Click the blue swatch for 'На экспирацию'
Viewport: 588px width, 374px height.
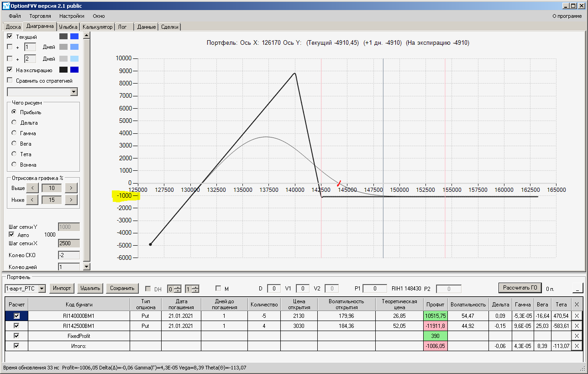tap(74, 70)
